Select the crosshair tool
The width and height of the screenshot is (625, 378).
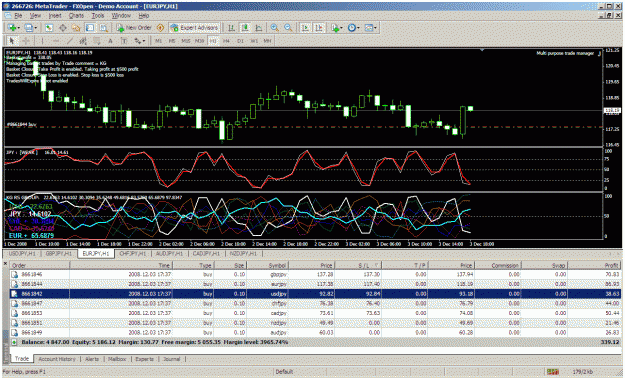point(26,41)
